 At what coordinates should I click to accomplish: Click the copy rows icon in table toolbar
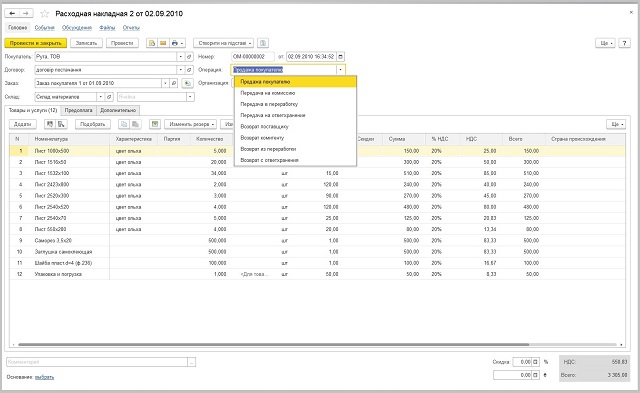pyautogui.click(x=124, y=124)
